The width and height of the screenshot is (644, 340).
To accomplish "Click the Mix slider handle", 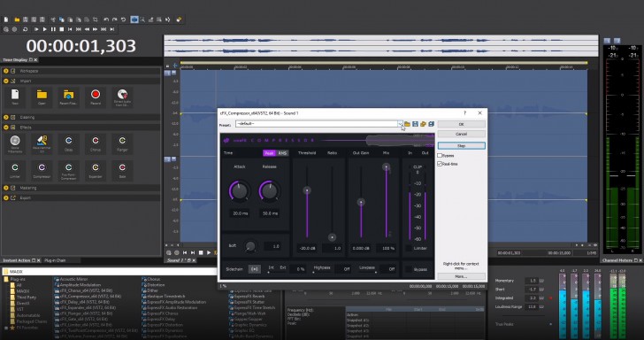I will [x=386, y=166].
